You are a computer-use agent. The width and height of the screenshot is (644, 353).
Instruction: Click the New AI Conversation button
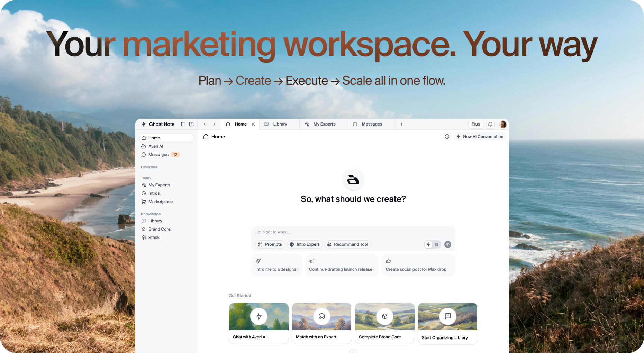[x=480, y=137]
